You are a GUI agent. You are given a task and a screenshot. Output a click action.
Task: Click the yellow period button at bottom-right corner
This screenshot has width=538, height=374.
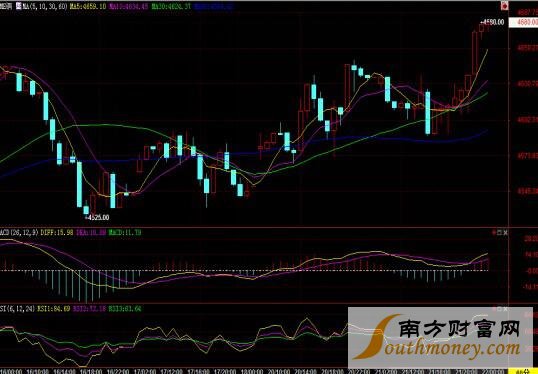pyautogui.click(x=524, y=371)
